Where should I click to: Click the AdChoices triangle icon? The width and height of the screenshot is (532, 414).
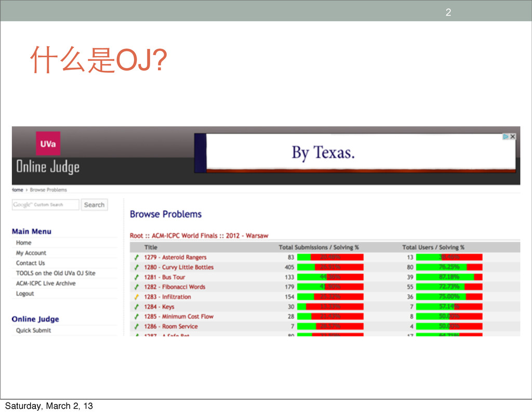(x=506, y=137)
